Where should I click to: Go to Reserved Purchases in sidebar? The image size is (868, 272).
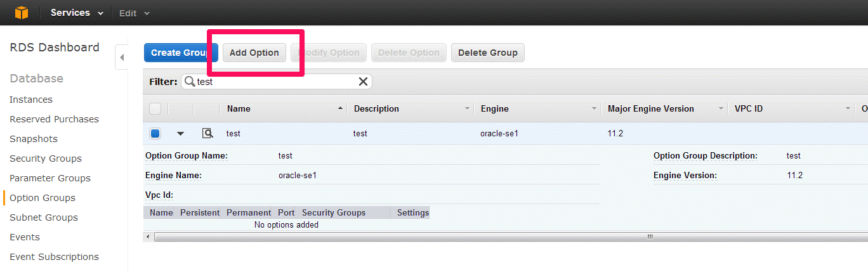coord(54,119)
